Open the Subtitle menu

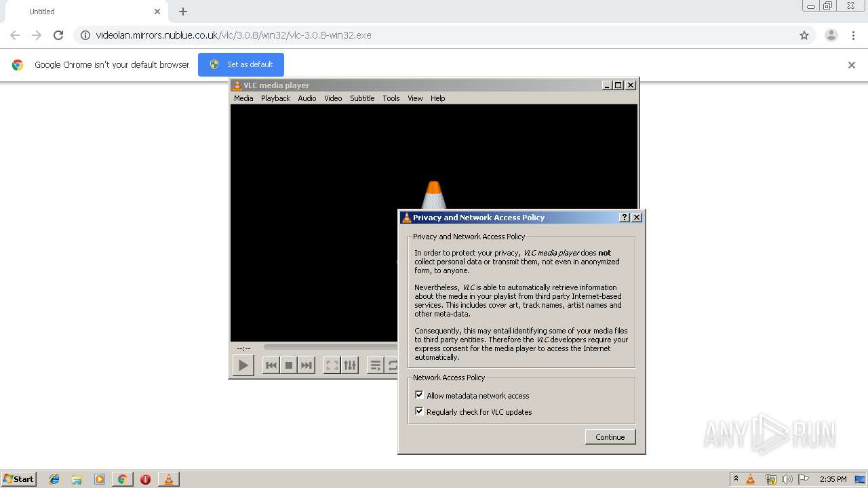coord(362,98)
